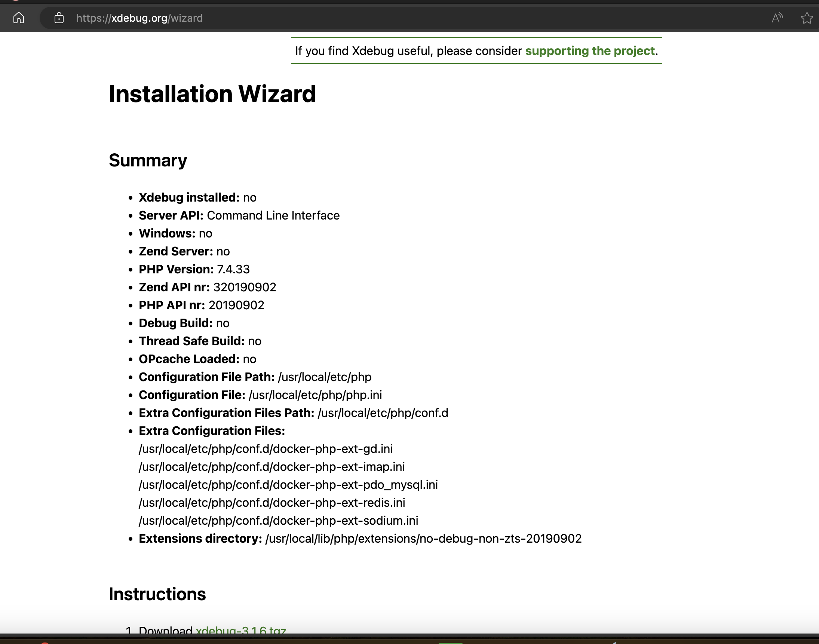Viewport: 819px width, 644px height.
Task: Click the 'Thread Safe Build: no' line
Action: point(200,341)
